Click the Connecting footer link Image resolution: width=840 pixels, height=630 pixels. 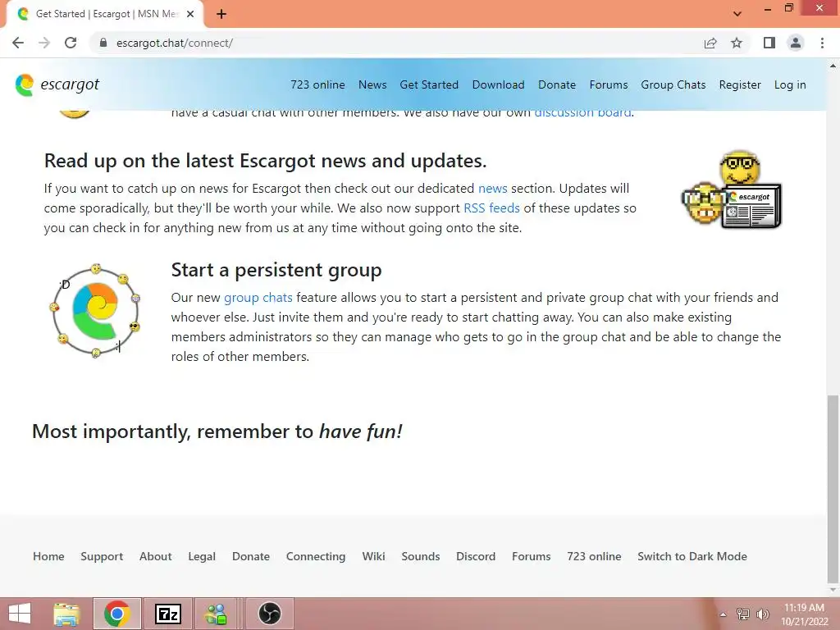tap(316, 556)
